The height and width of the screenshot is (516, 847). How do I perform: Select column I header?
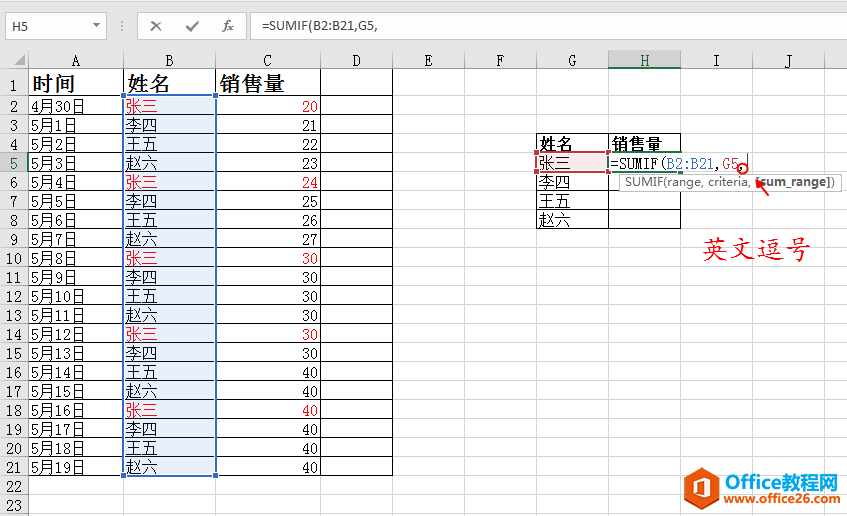tap(716, 61)
